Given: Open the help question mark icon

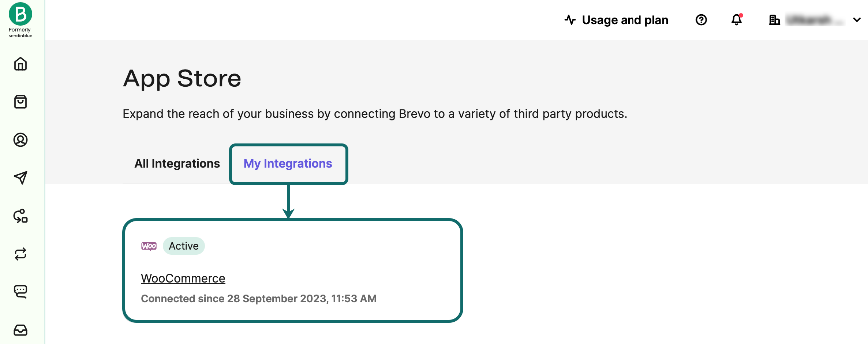Looking at the screenshot, I should 701,20.
